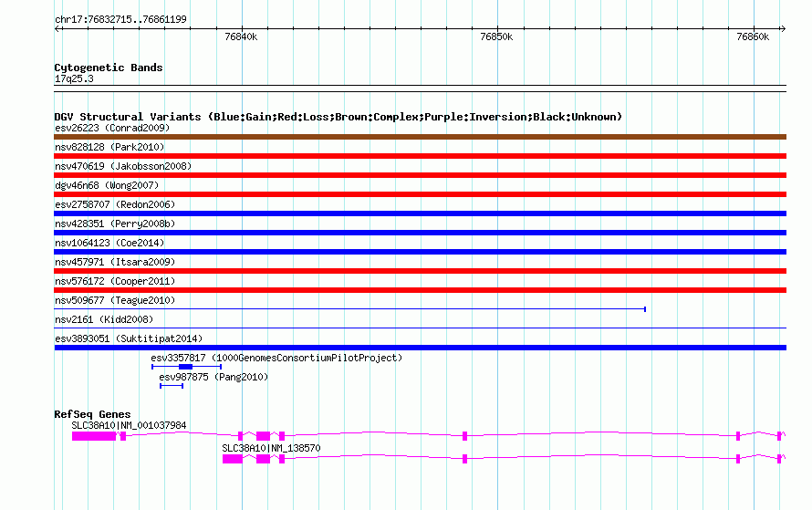The image size is (812, 510).
Task: Select the short esv987875 variant glyph
Action: (x=172, y=386)
